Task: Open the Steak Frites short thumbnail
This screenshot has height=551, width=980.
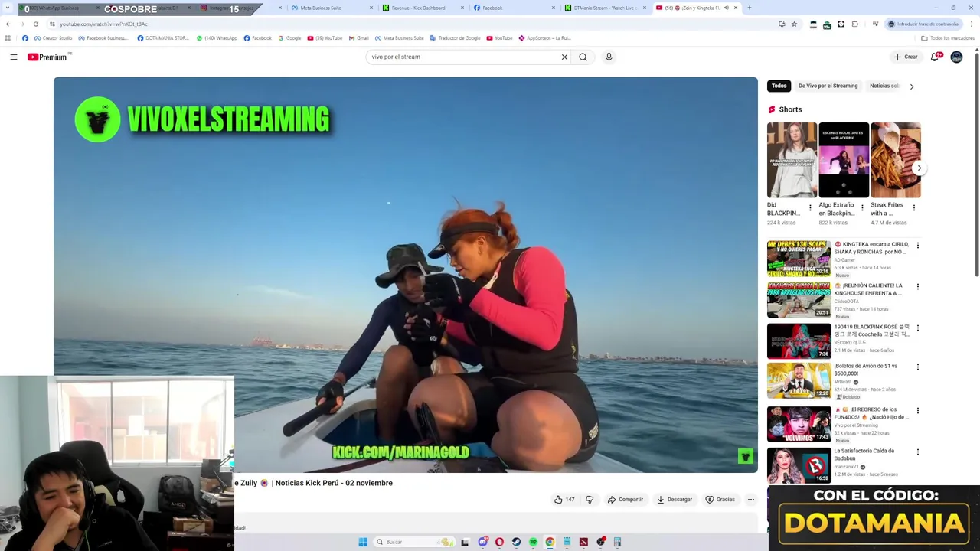Action: pos(895,160)
